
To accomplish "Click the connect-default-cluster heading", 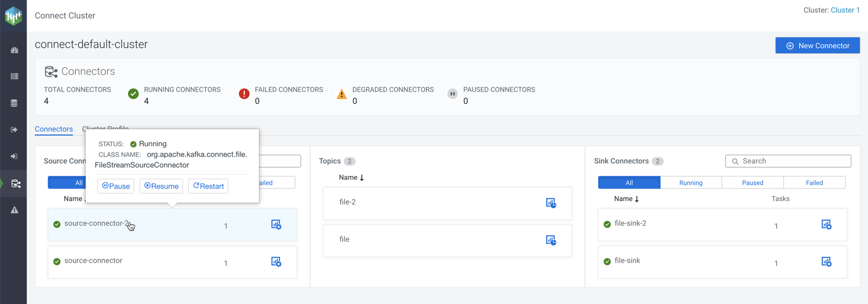I will 91,45.
